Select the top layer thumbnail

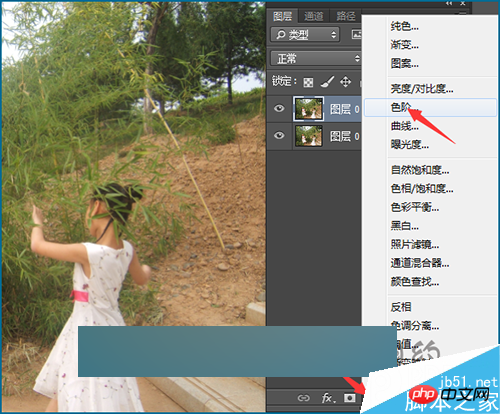point(308,109)
